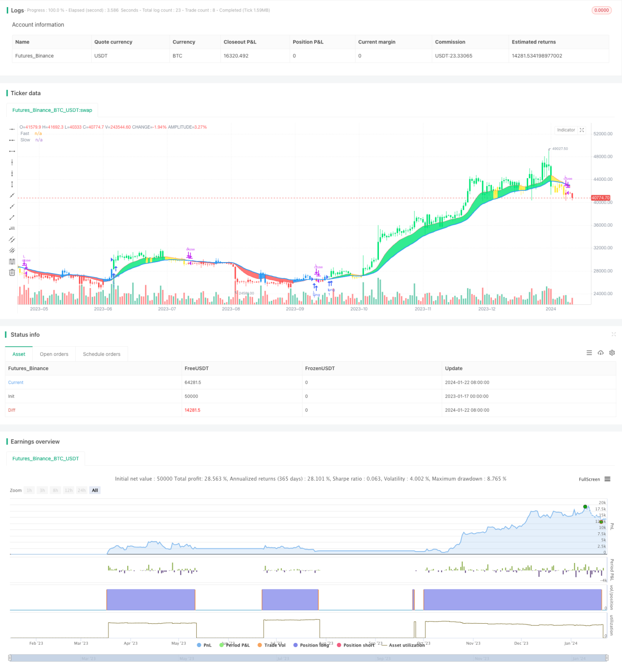Select the horizontal ray line drawing tool

click(12, 140)
